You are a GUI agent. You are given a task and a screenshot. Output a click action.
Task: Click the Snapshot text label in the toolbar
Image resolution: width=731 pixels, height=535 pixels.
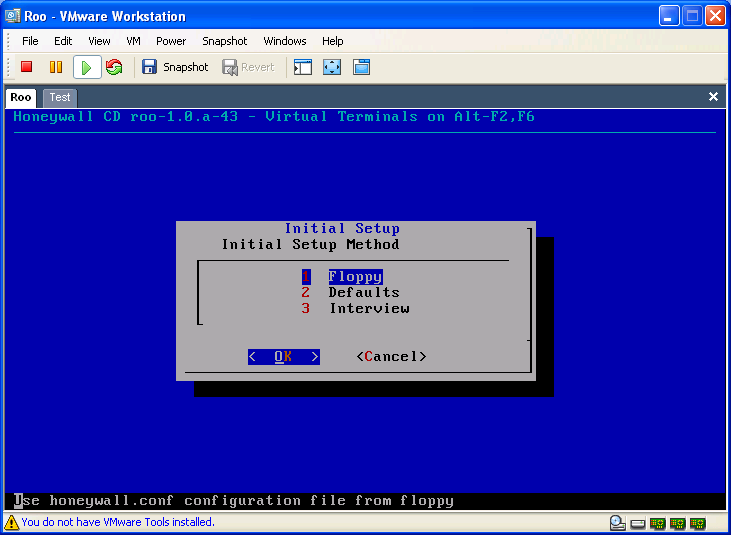pos(186,67)
